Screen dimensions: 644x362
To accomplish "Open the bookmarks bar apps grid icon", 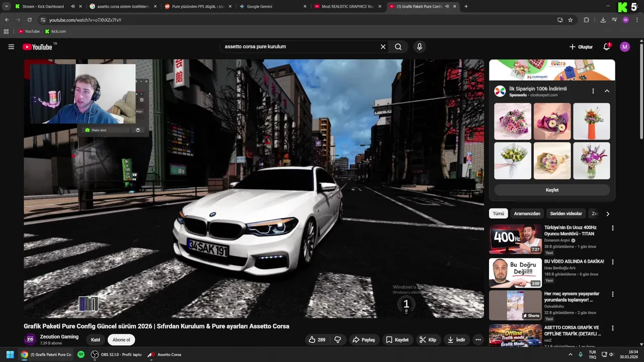I will click(x=6, y=31).
